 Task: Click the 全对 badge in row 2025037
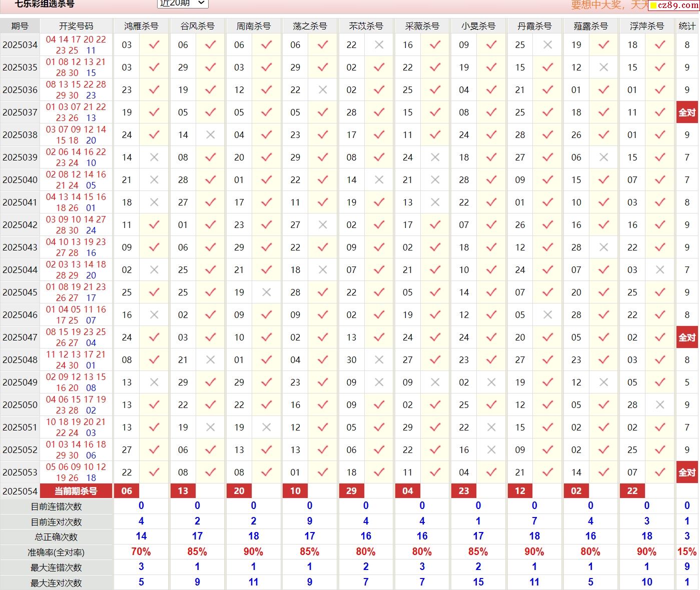click(x=687, y=112)
